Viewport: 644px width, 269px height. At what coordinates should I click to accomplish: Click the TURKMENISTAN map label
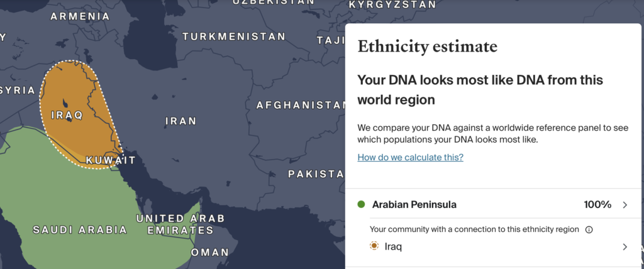234,36
